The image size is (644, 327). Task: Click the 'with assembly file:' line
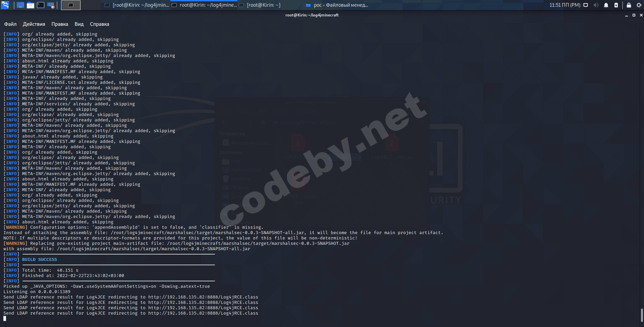tap(127, 249)
